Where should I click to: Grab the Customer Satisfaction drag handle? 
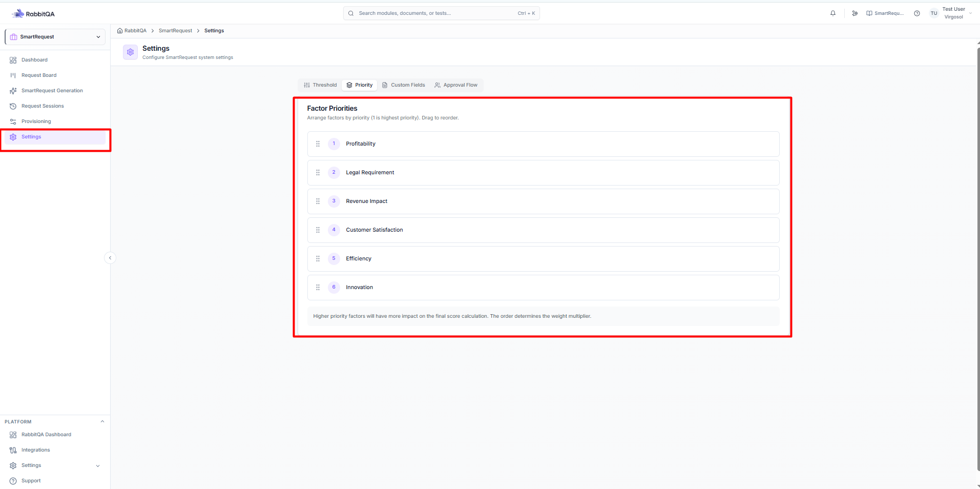click(x=318, y=230)
